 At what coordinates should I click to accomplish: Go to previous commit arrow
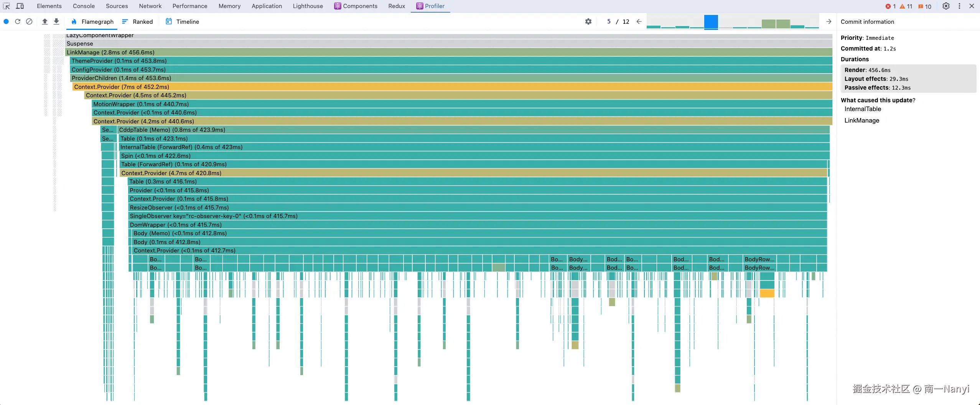point(639,21)
